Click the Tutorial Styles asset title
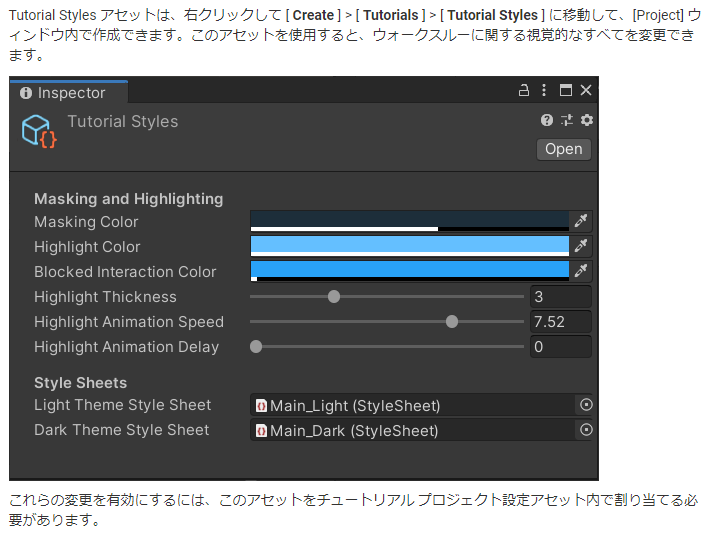The width and height of the screenshot is (702, 535). point(123,121)
